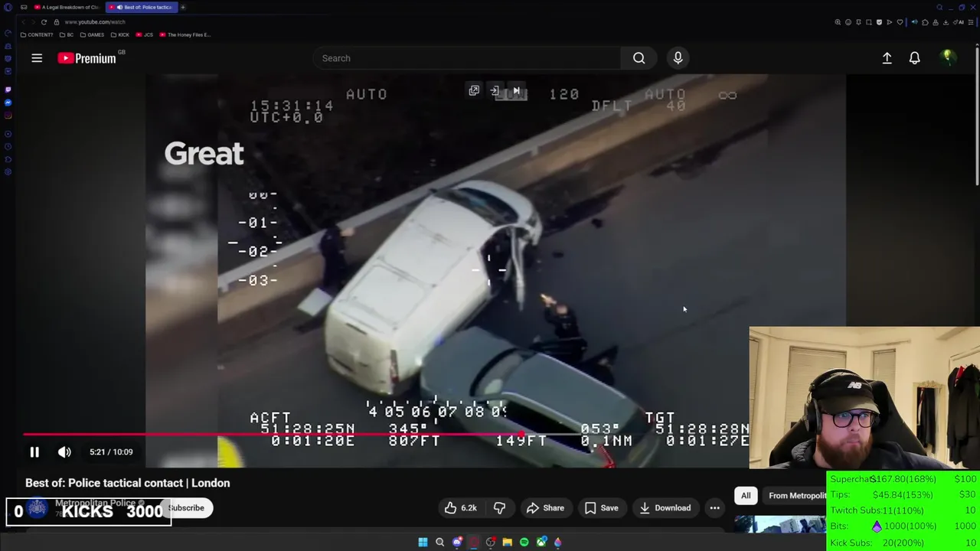Switch to A Legal Breakdown browser tab
This screenshot has width=980, height=551.
(x=67, y=7)
